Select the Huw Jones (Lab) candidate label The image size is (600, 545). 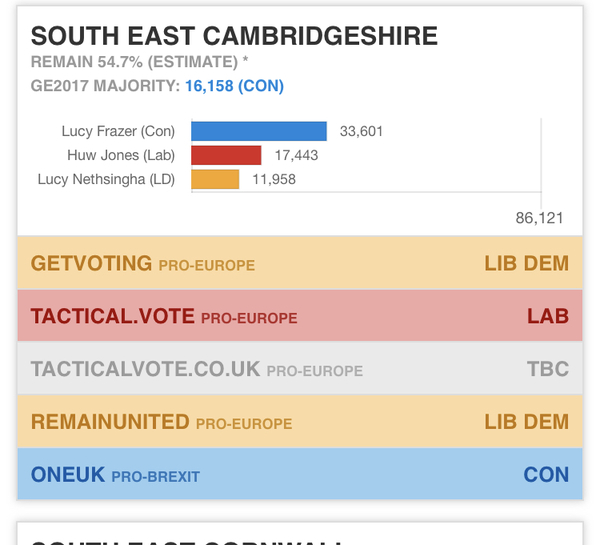pos(121,155)
